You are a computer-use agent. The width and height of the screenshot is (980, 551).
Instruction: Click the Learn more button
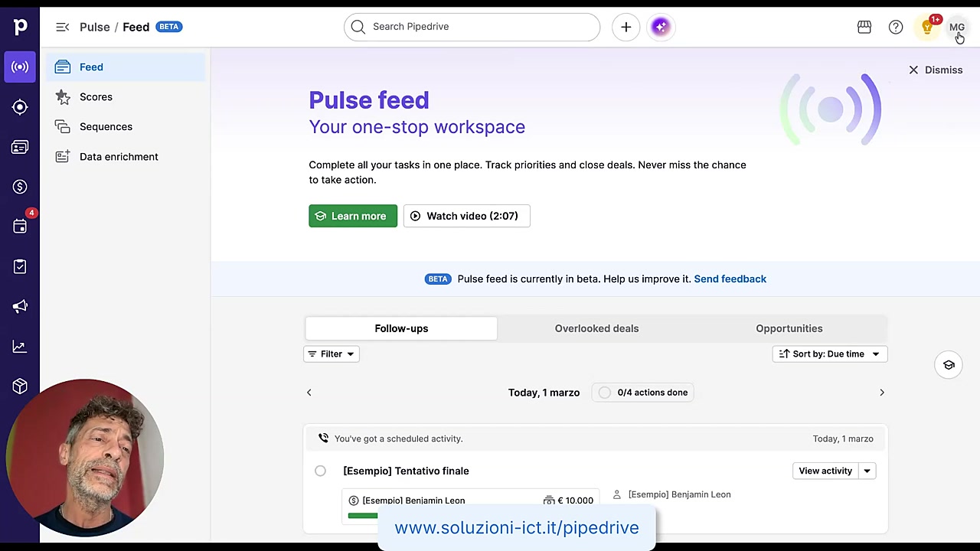coord(353,216)
